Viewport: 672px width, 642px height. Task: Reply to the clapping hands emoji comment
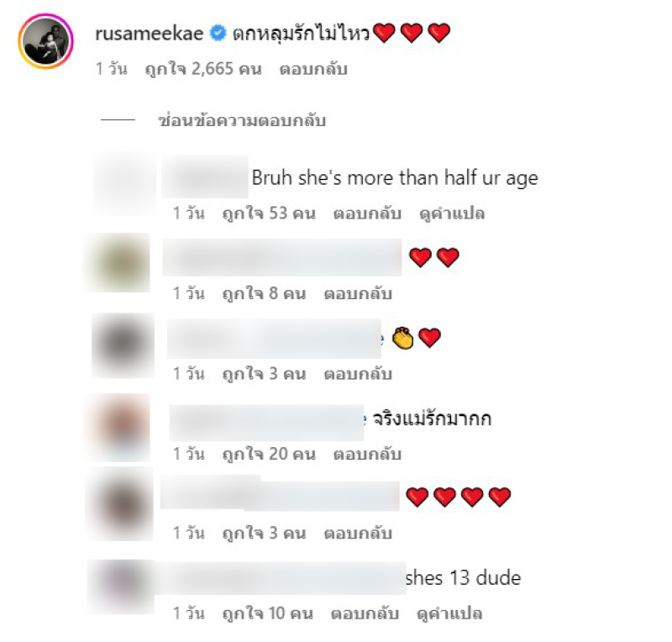358,374
